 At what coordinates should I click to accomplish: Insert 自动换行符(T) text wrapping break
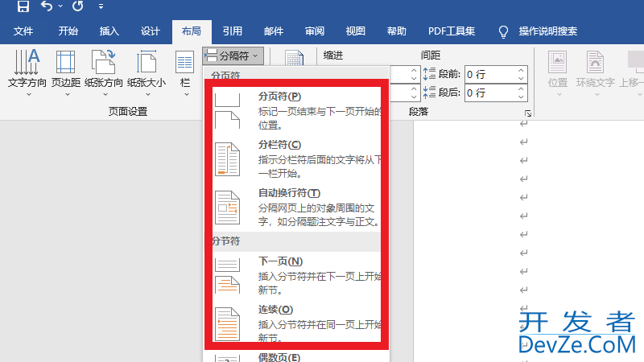tap(297, 208)
